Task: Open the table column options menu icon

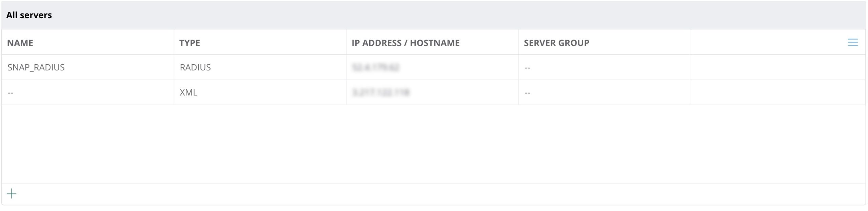Action: coord(852,42)
